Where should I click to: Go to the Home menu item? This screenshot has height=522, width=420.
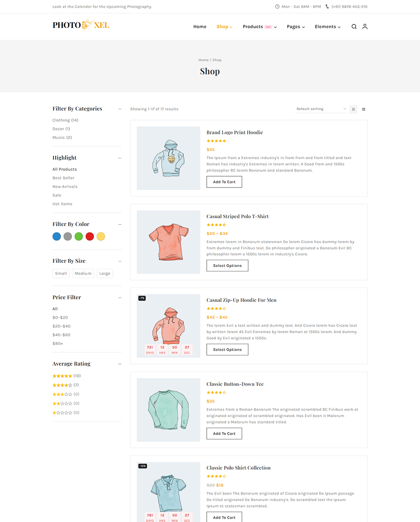(200, 27)
